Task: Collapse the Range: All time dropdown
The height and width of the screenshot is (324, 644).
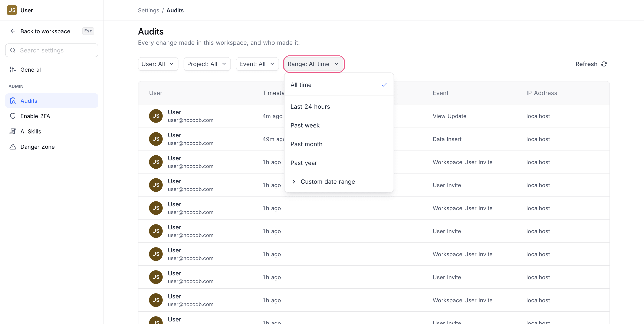Action: [314, 64]
